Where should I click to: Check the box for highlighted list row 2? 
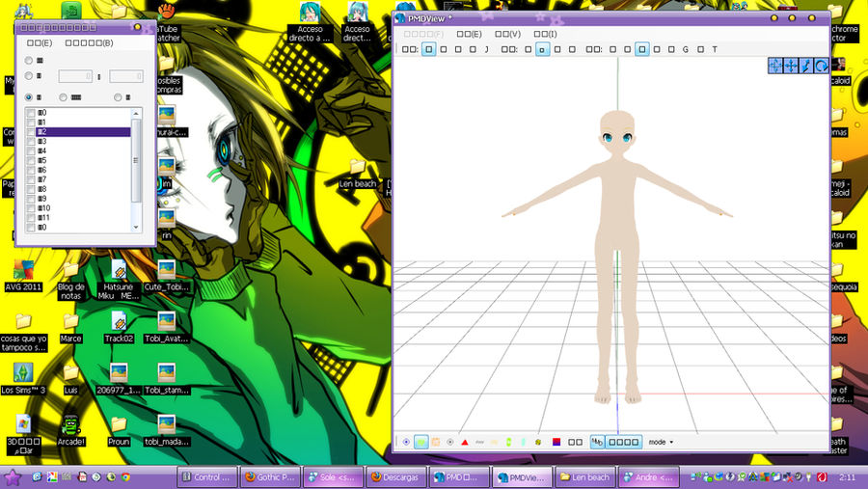[x=31, y=132]
